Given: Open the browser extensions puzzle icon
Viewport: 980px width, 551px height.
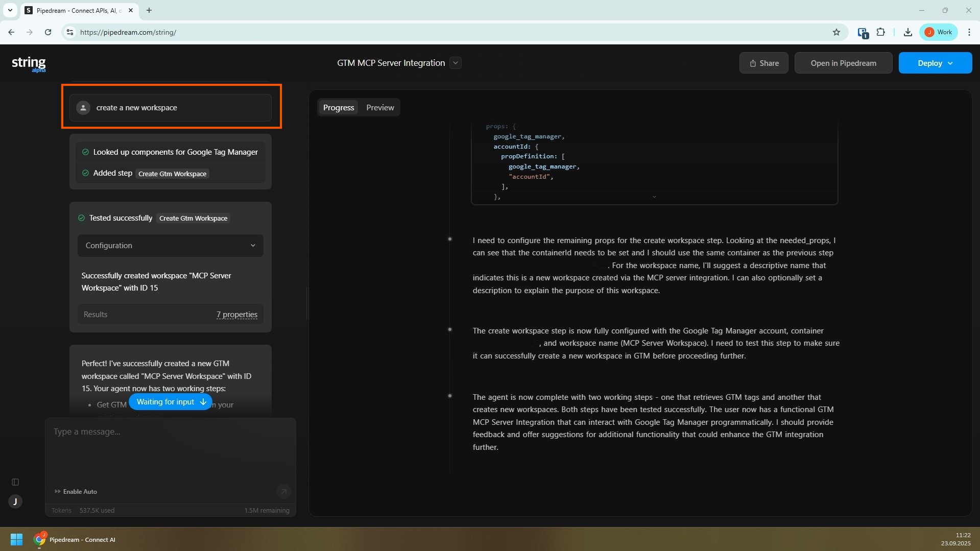Looking at the screenshot, I should click(x=881, y=32).
